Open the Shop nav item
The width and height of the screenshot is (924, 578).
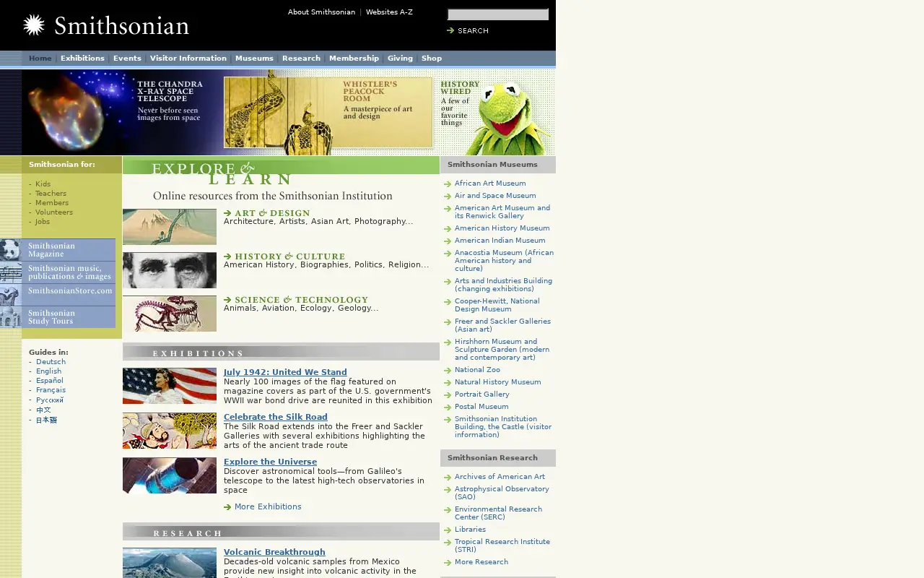432,59
